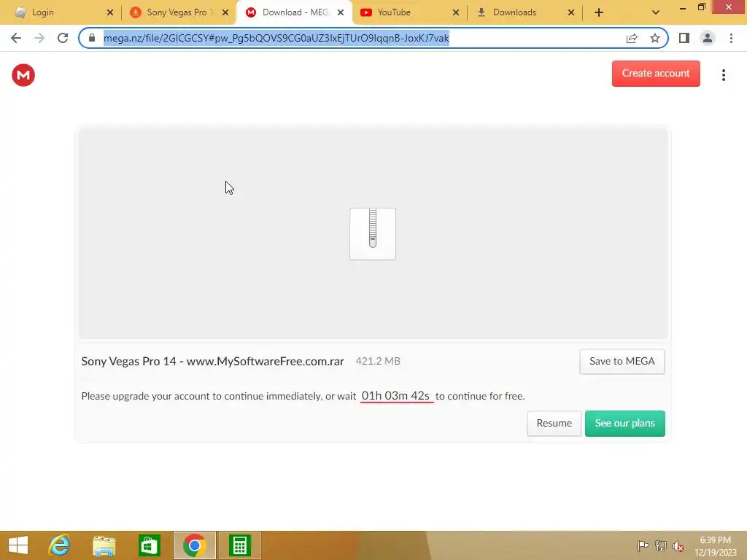Bookmark this page with the star icon
Image resolution: width=747 pixels, height=560 pixels.
(x=655, y=38)
